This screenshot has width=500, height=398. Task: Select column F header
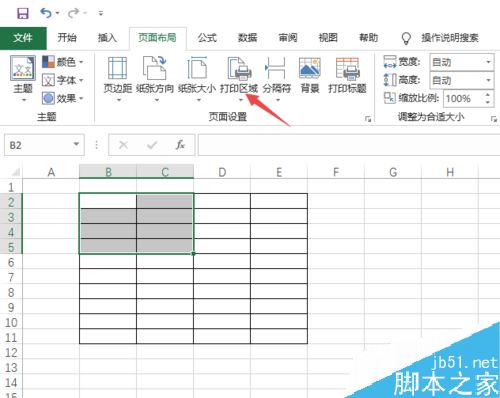[x=336, y=172]
